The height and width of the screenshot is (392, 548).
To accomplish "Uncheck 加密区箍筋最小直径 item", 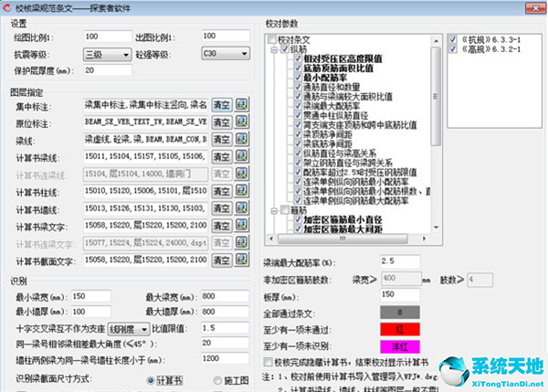I will click(x=298, y=219).
